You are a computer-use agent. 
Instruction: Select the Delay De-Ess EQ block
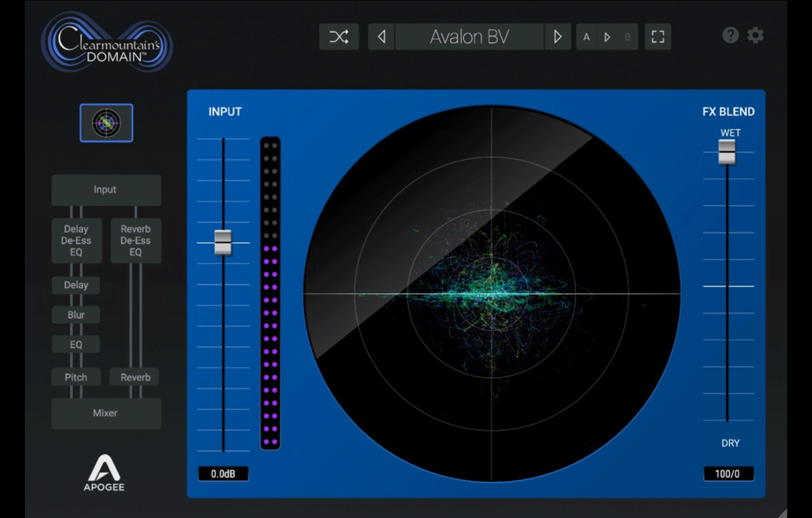coord(76,240)
